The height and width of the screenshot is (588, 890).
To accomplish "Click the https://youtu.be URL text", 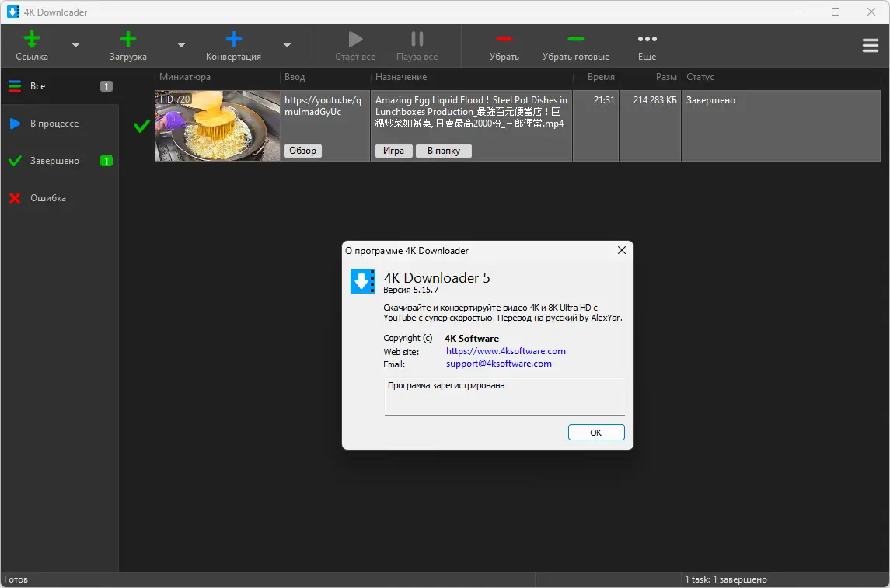I will click(x=323, y=106).
